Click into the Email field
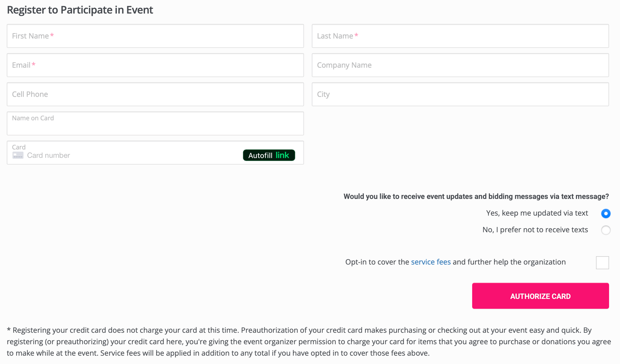The width and height of the screenshot is (620, 364). (x=155, y=65)
